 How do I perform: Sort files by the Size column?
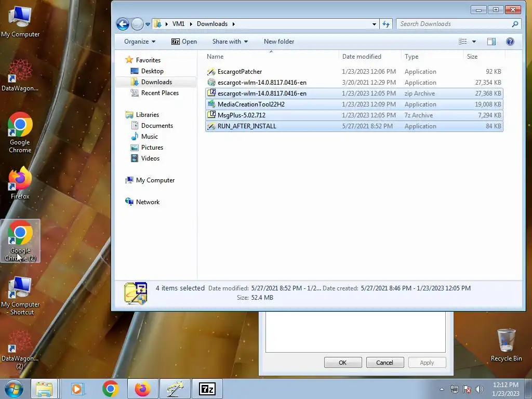(484, 56)
